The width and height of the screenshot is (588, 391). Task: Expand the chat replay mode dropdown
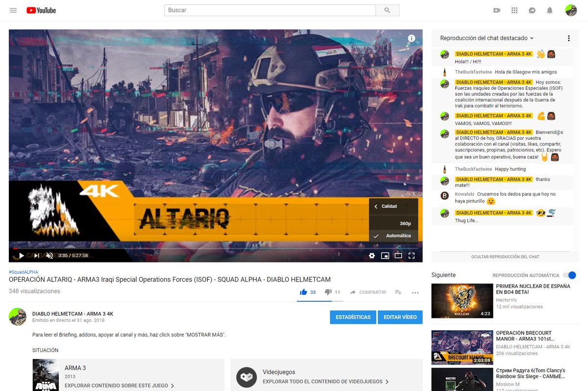[x=487, y=38]
